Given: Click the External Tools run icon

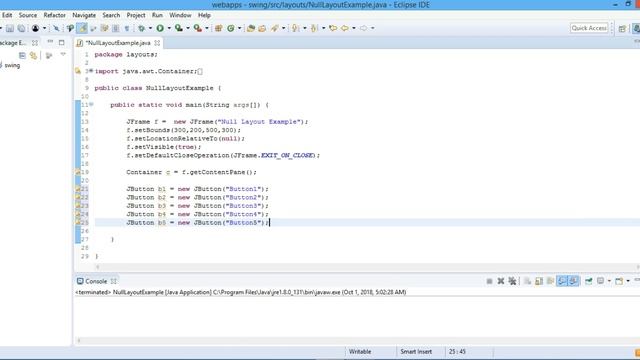Looking at the screenshot, I should pos(198,28).
